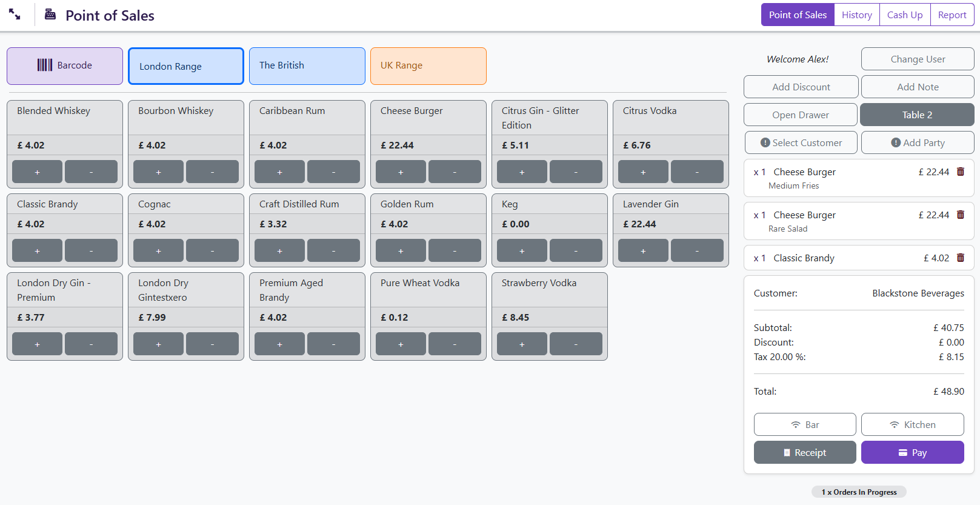
Task: Click the fullscreen expand arrows icon
Action: point(15,15)
